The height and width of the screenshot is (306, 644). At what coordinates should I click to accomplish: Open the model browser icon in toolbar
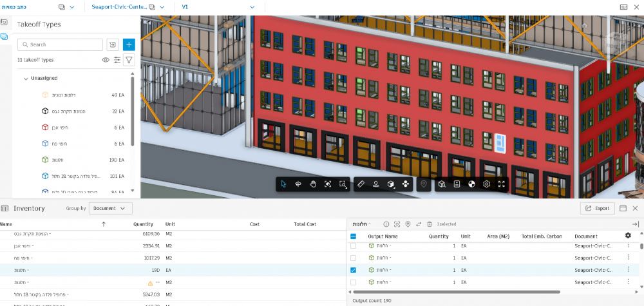tap(442, 184)
